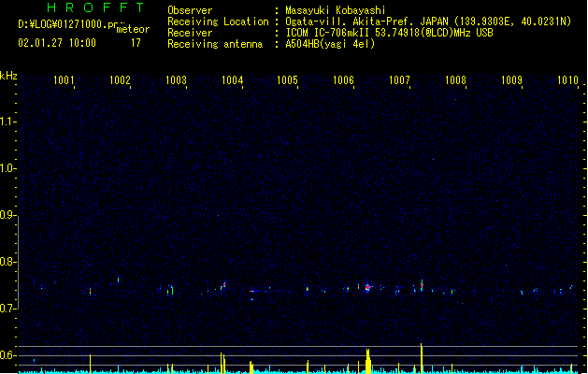The height and width of the screenshot is (374, 588).
Task: Click the 1008 time marker
Action: [455, 79]
